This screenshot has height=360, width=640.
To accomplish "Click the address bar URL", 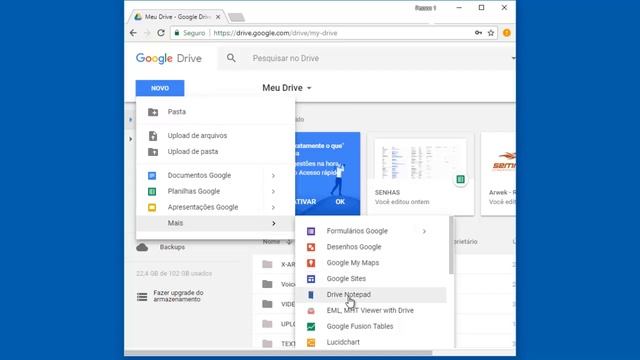I will tap(276, 33).
